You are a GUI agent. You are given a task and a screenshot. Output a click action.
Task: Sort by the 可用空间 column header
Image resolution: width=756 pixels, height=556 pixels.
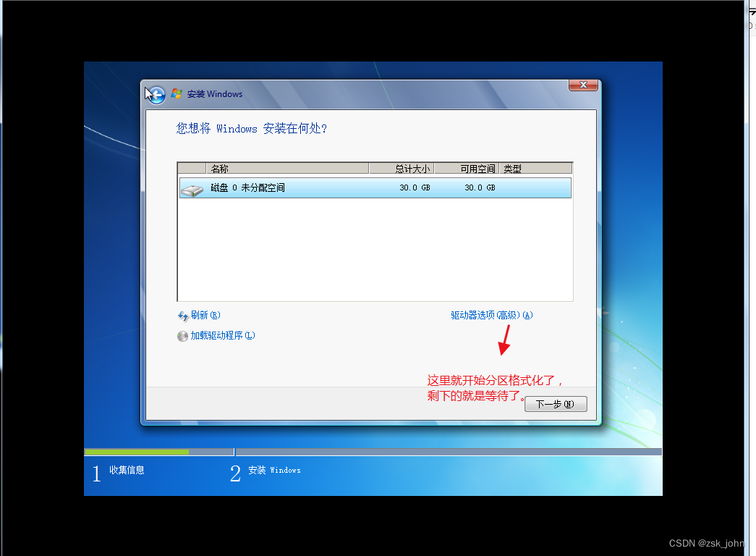point(466,169)
